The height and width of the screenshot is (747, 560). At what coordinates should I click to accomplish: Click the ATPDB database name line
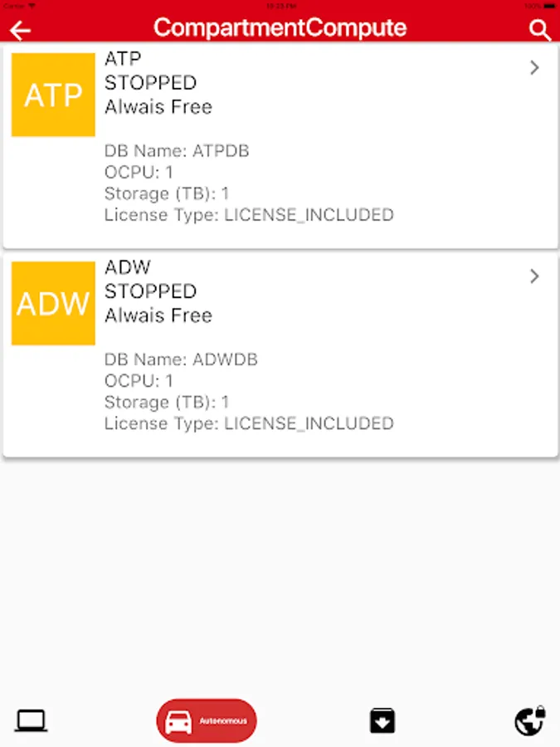[177, 151]
